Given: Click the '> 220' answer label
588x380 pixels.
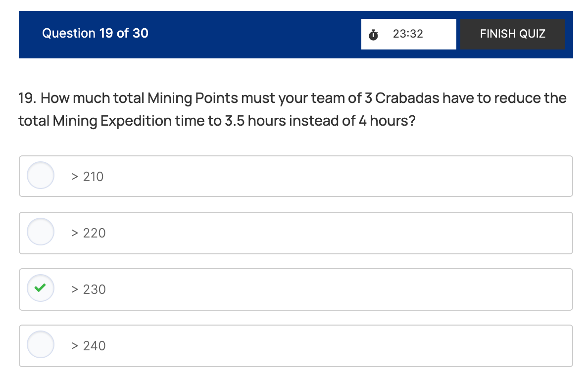Looking at the screenshot, I should click(89, 233).
